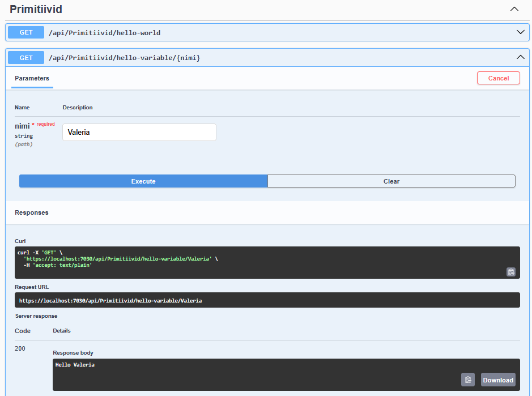Copy the curl command to clipboard
The width and height of the screenshot is (532, 396).
[510, 272]
